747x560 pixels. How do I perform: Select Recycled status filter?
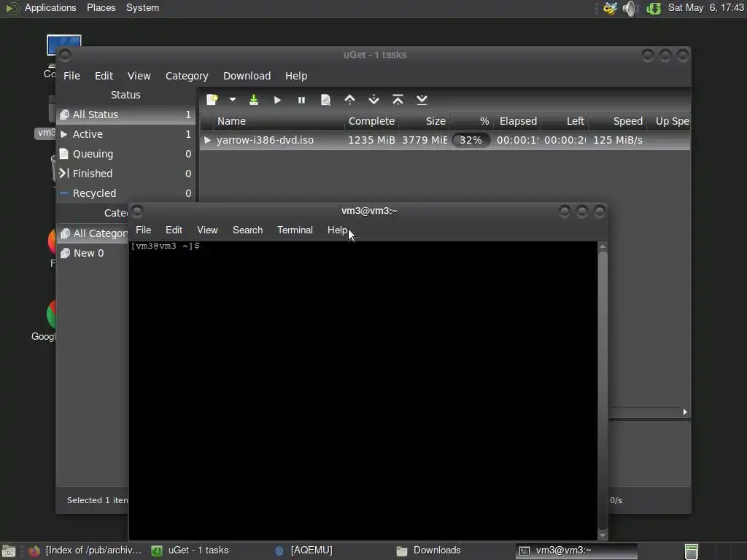[x=125, y=192]
